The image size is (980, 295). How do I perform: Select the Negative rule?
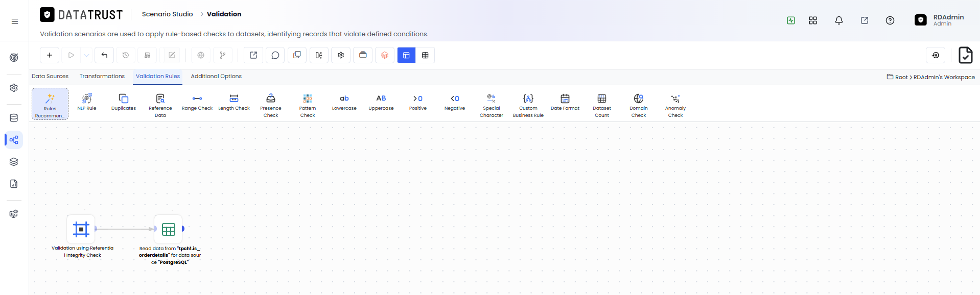click(455, 102)
